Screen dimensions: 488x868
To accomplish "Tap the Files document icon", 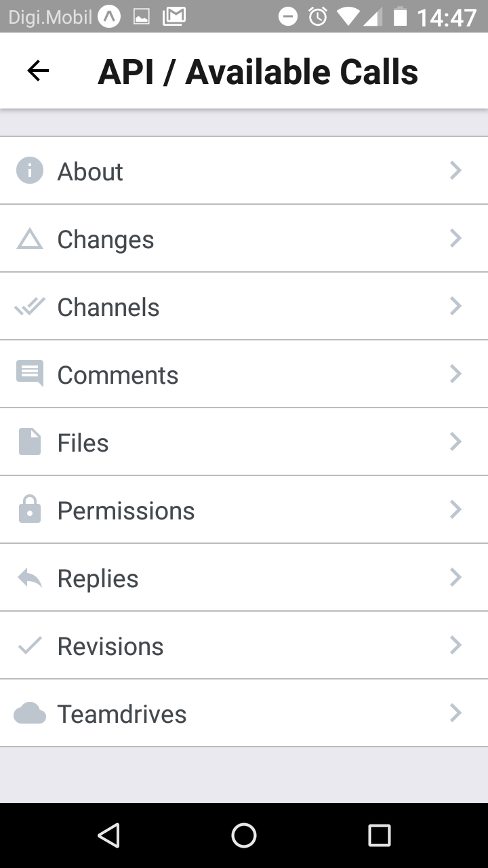I will pos(30,441).
